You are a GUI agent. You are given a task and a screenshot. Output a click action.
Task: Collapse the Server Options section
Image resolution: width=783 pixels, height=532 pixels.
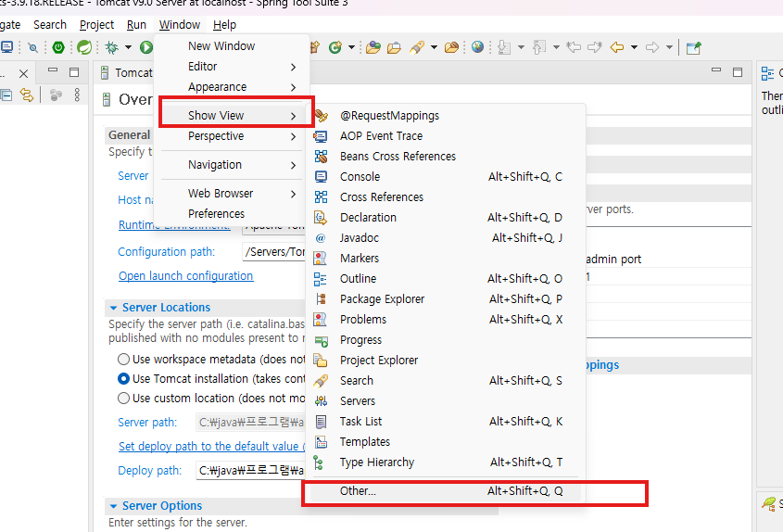[x=113, y=506]
